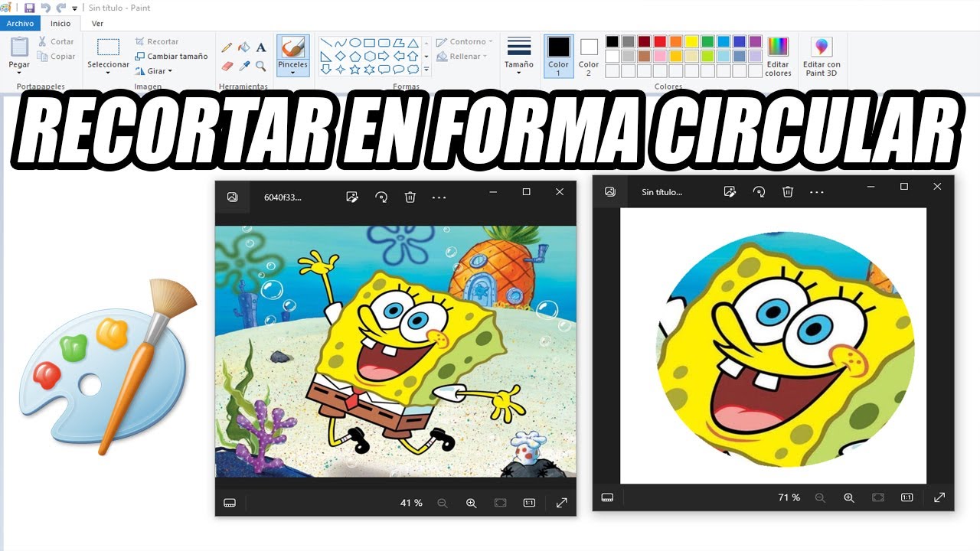Select the Fill with color bucket tool

pos(244,47)
